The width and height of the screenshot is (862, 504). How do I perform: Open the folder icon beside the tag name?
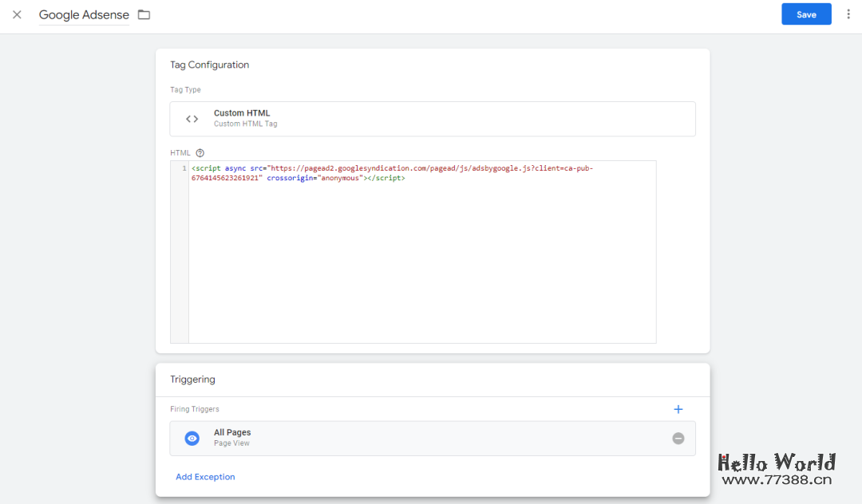click(x=144, y=14)
